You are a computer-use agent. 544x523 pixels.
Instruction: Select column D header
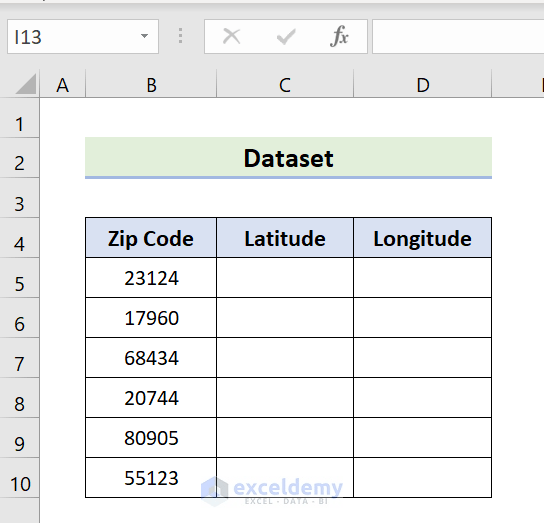pos(423,84)
